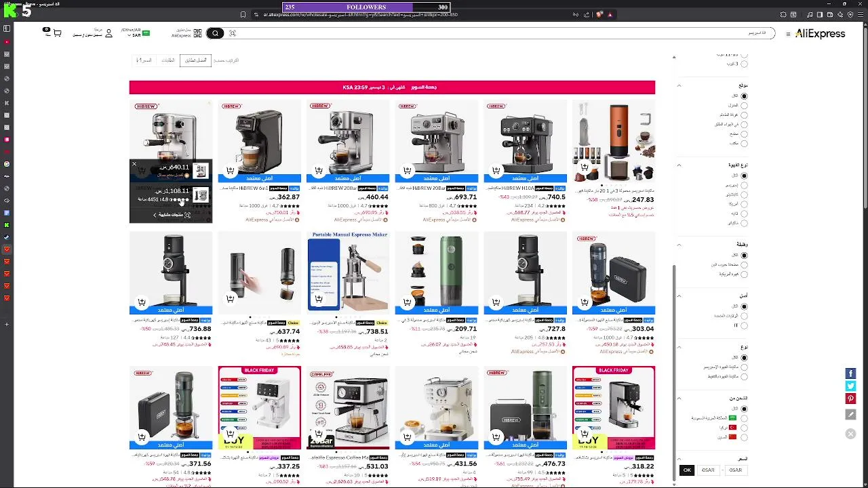
Task: Sort by best match tab
Action: click(x=195, y=60)
